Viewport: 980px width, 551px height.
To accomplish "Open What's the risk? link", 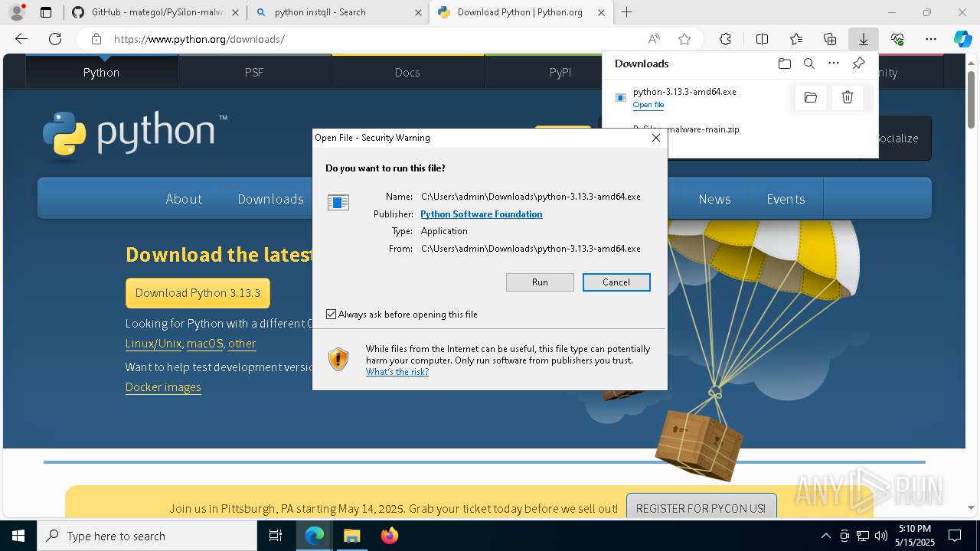I will (397, 372).
